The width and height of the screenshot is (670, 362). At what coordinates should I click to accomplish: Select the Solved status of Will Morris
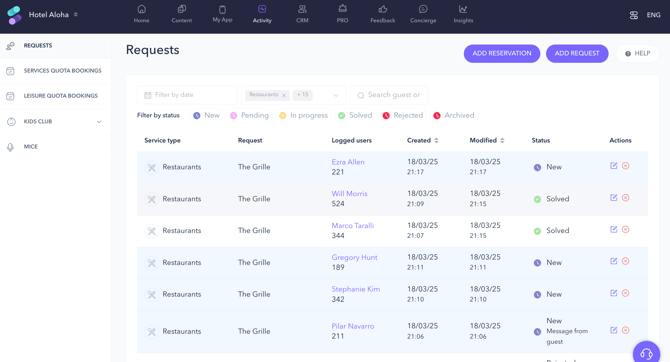pyautogui.click(x=552, y=199)
